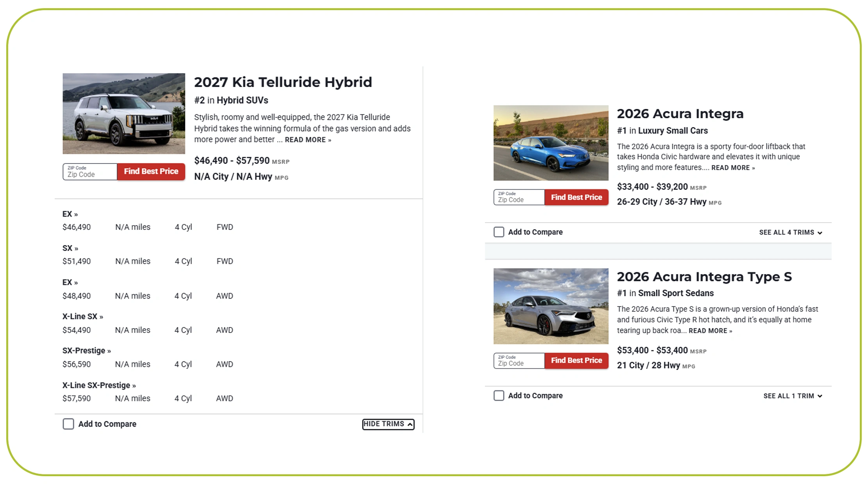Expand See All 1 Trim for Integra Type S
Screen dimensions: 868x484
[x=792, y=395]
